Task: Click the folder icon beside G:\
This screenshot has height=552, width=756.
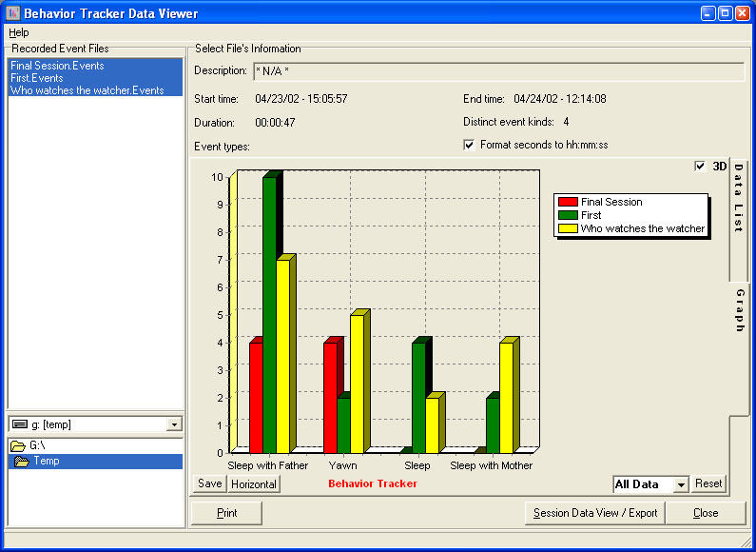Action: pyautogui.click(x=18, y=445)
